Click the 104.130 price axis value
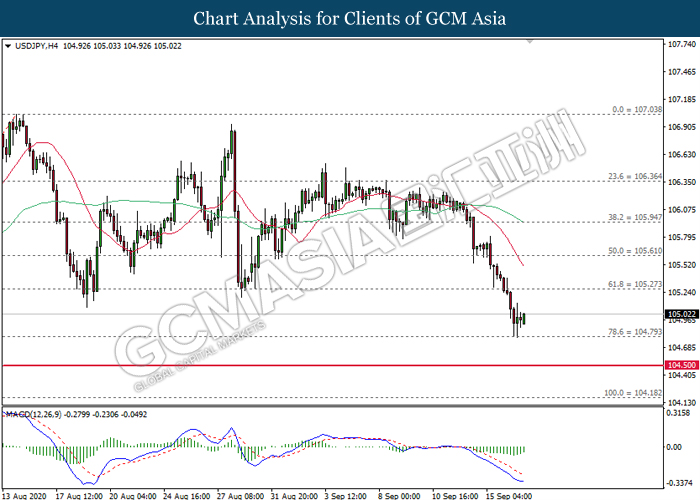The image size is (700, 500). pos(682,403)
